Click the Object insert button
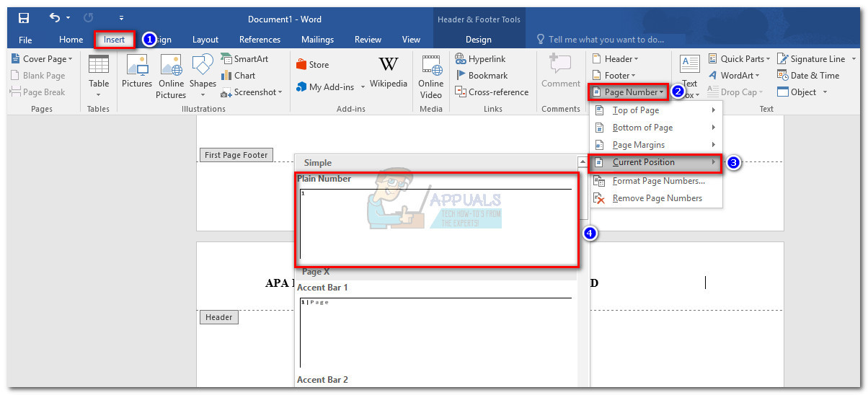Screen dimensions: 868x395 [797, 92]
